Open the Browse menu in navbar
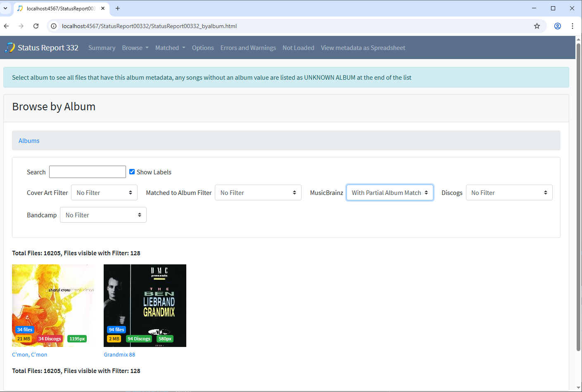 [135, 48]
